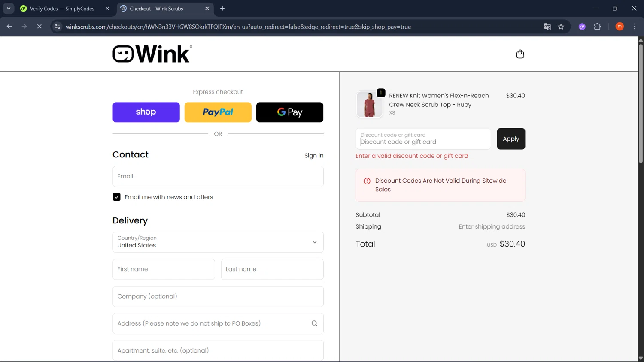Viewport: 644px width, 362px height.
Task: Toggle Email me with news and offers
Action: coord(117,197)
